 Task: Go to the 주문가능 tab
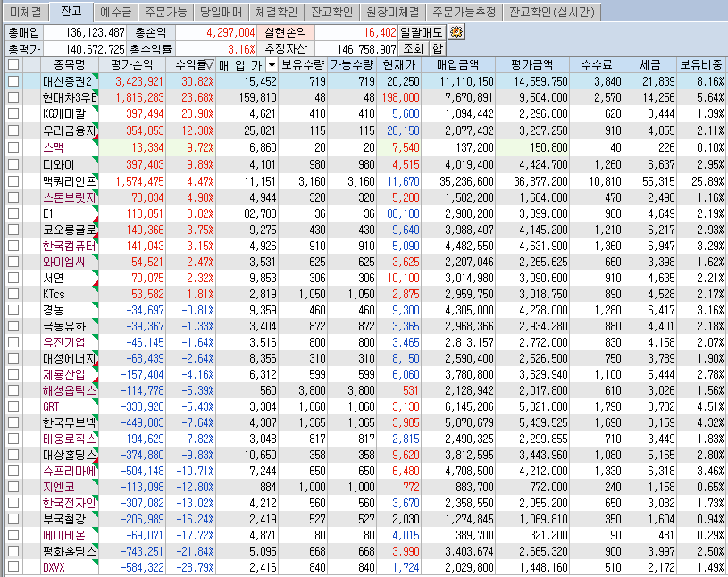(166, 12)
